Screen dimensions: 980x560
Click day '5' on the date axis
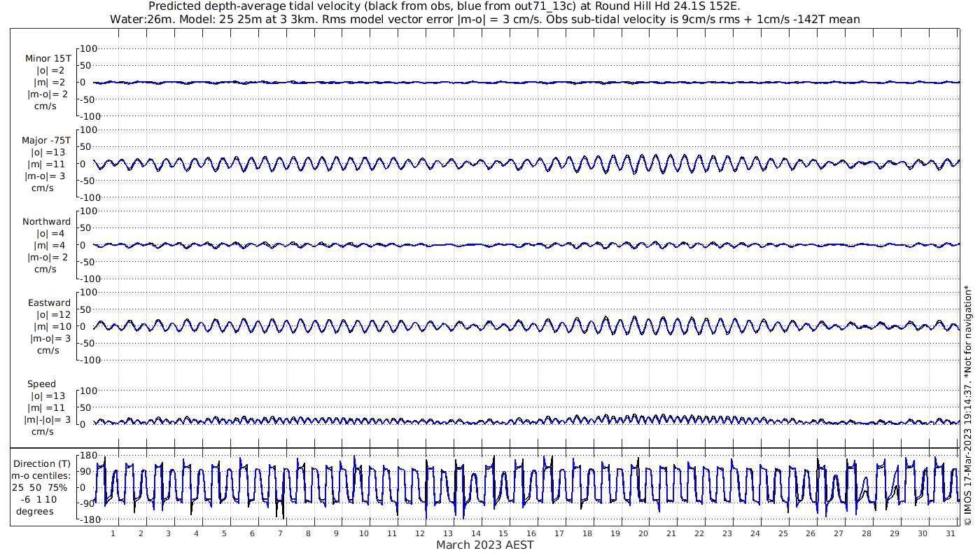coord(224,533)
